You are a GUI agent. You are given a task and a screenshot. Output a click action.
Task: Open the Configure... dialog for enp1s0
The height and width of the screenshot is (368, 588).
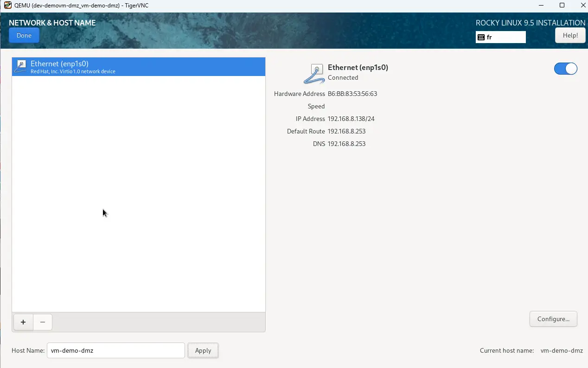[x=553, y=319]
